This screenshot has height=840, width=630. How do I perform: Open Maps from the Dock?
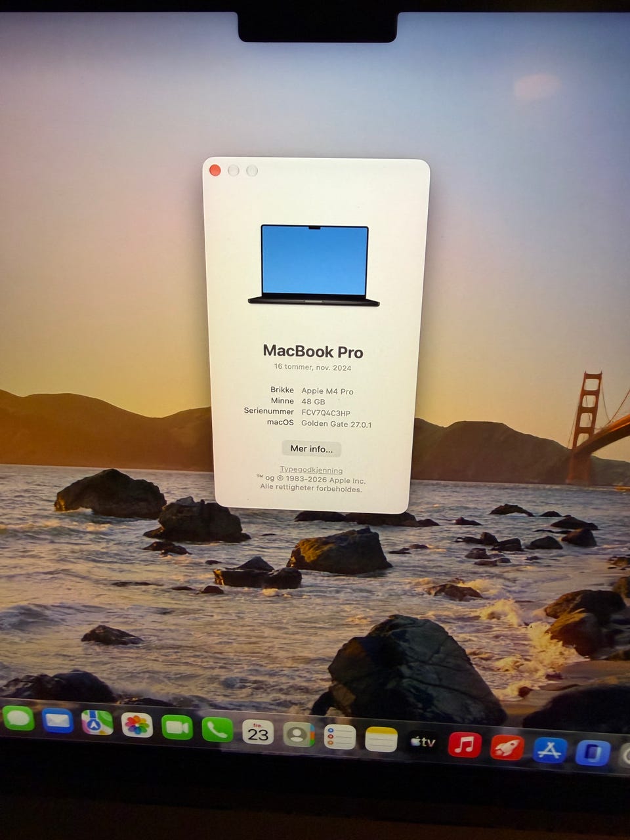(x=97, y=723)
